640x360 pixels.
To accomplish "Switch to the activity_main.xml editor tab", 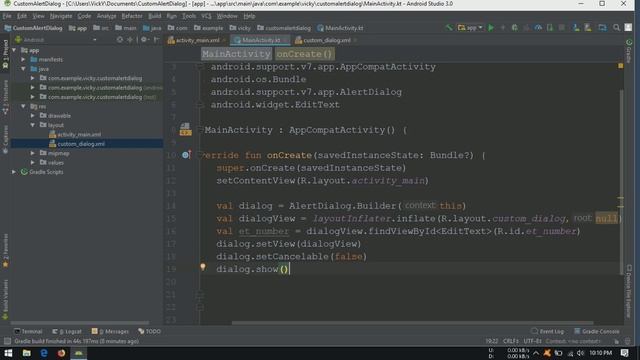I will click(197, 40).
